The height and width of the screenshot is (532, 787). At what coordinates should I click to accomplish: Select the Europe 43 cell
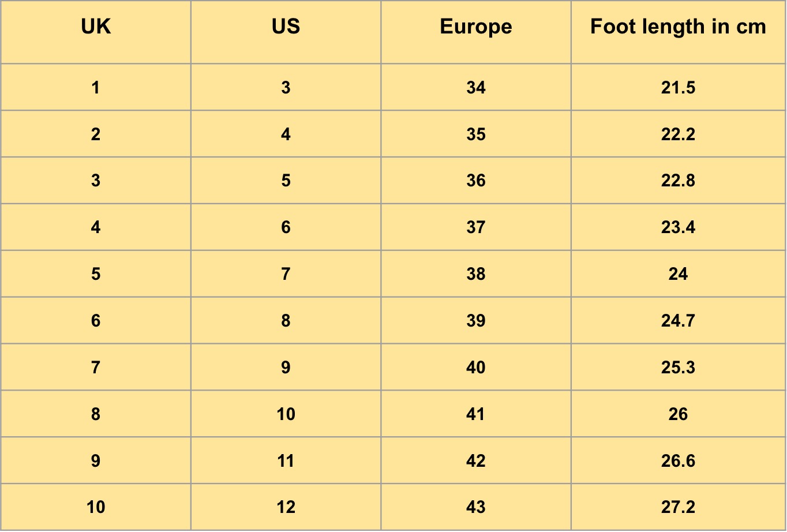475,507
